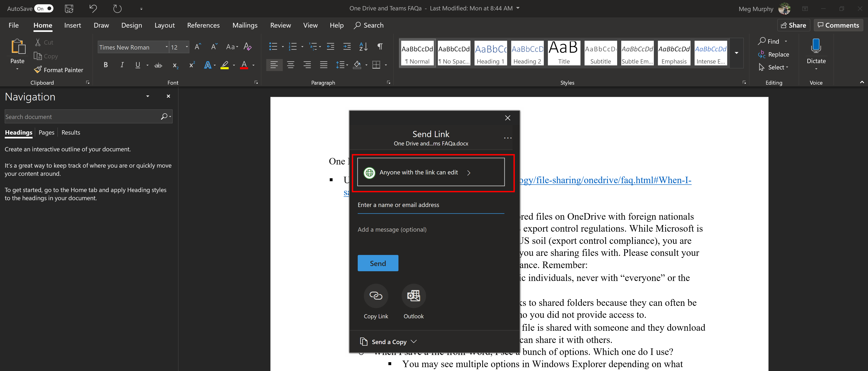
Task: Click the name or email address field
Action: pos(431,205)
